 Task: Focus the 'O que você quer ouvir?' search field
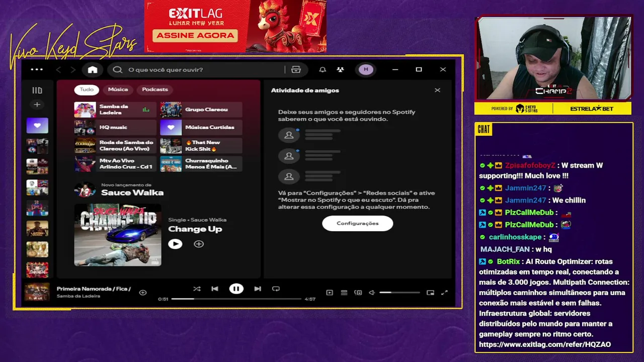click(201, 70)
